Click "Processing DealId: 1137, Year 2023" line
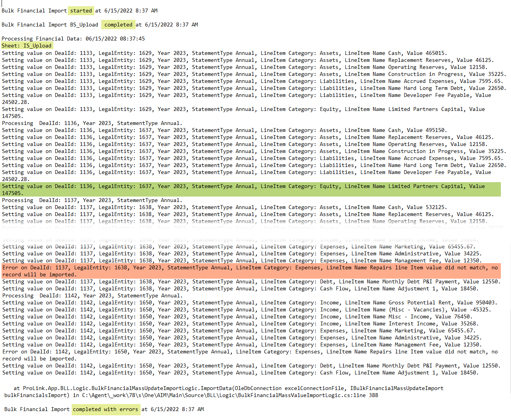The image size is (511, 420). pos(92,200)
